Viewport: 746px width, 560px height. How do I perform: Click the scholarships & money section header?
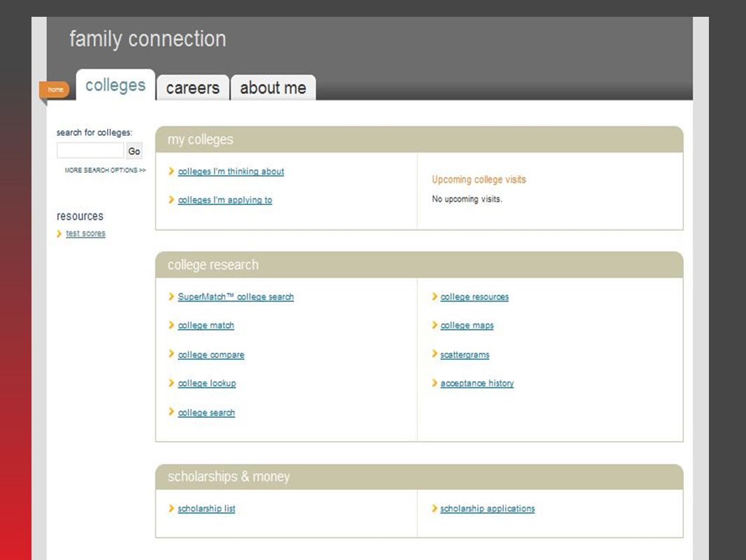419,477
